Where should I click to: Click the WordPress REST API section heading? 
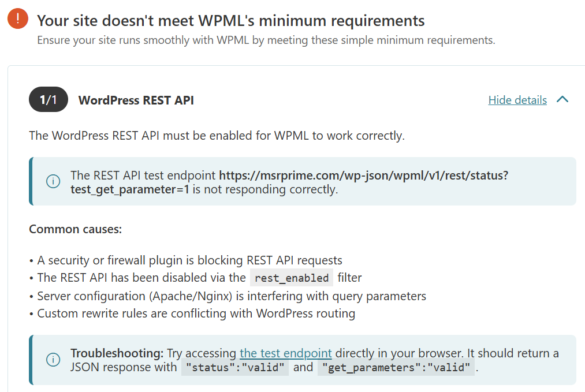[x=136, y=100]
